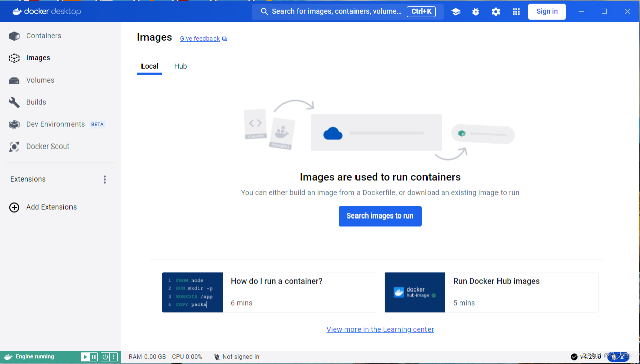Screen dimensions: 640x364
Task: Click the Builds wrench icon
Action: point(14,102)
